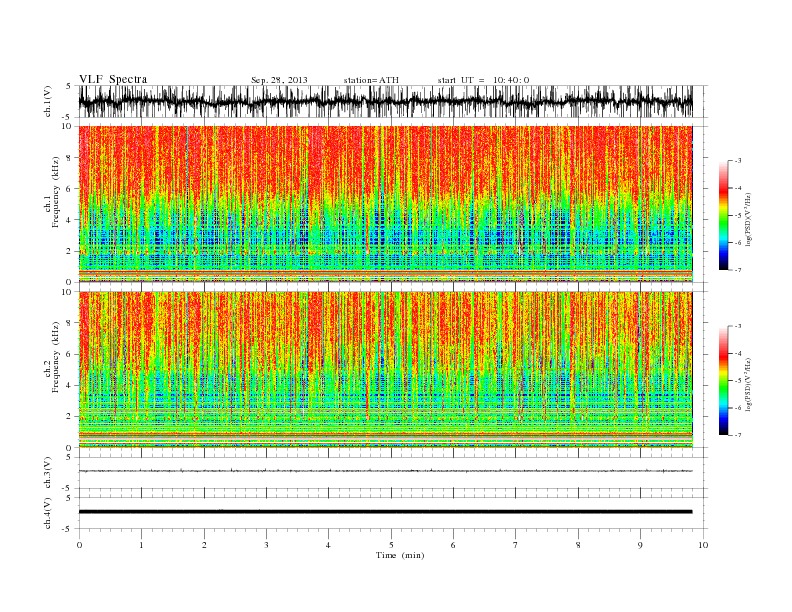Click the 'ch.1(V)' axis label
This screenshot has height=612, width=792.
tap(48, 101)
